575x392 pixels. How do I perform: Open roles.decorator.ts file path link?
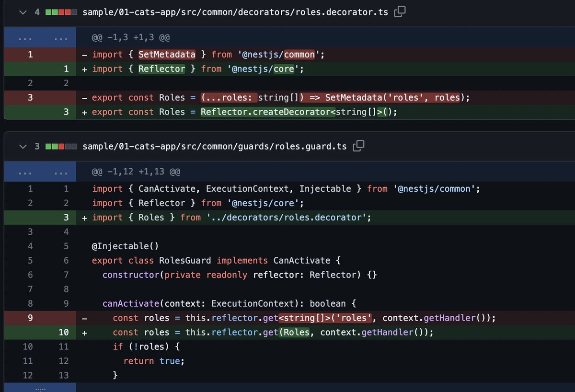[x=236, y=12]
